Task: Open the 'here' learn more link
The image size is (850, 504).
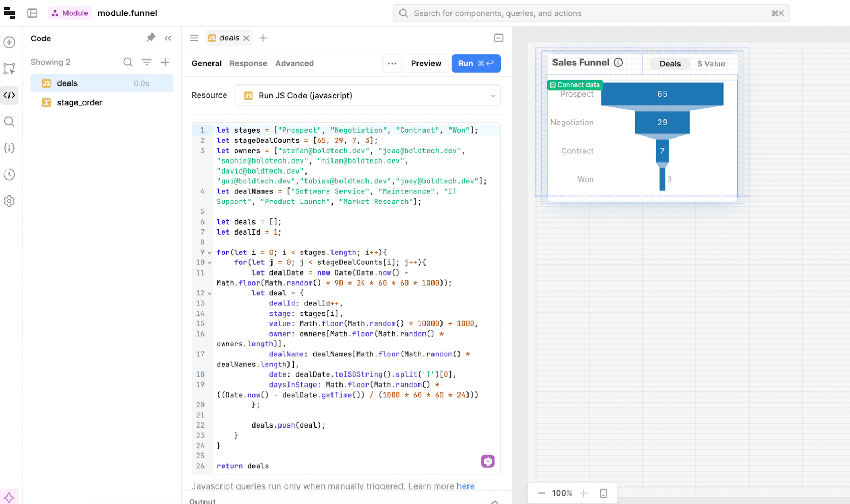Action: pos(465,486)
